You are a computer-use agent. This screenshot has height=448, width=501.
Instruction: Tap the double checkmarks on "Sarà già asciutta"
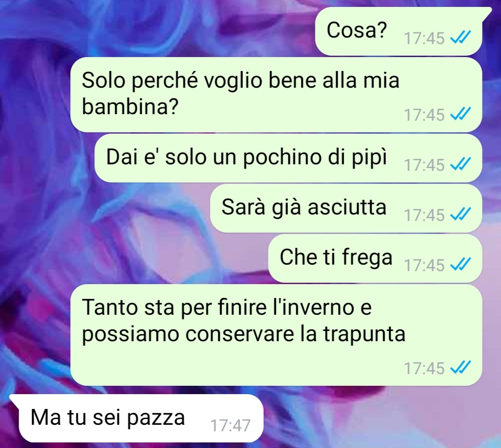coord(460,214)
